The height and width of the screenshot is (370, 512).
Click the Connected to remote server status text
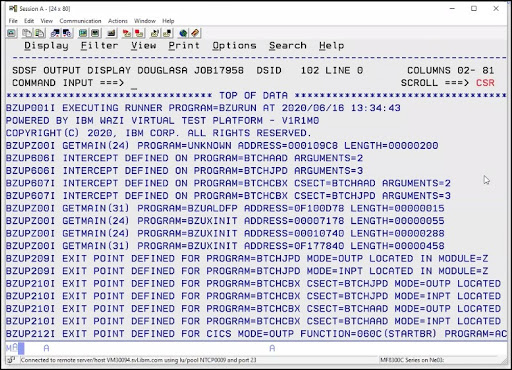[138, 360]
